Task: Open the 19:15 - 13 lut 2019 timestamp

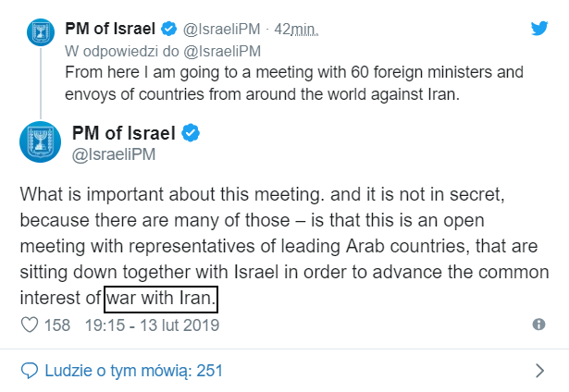Action: (x=152, y=325)
